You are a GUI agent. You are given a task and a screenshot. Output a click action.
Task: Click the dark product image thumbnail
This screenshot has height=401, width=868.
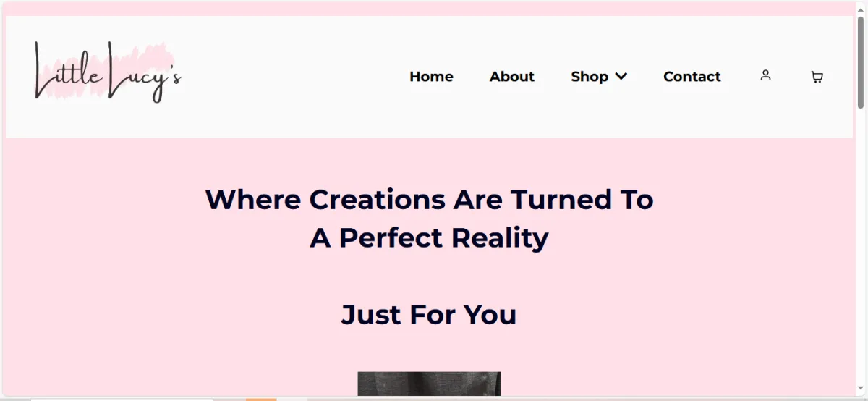point(429,384)
